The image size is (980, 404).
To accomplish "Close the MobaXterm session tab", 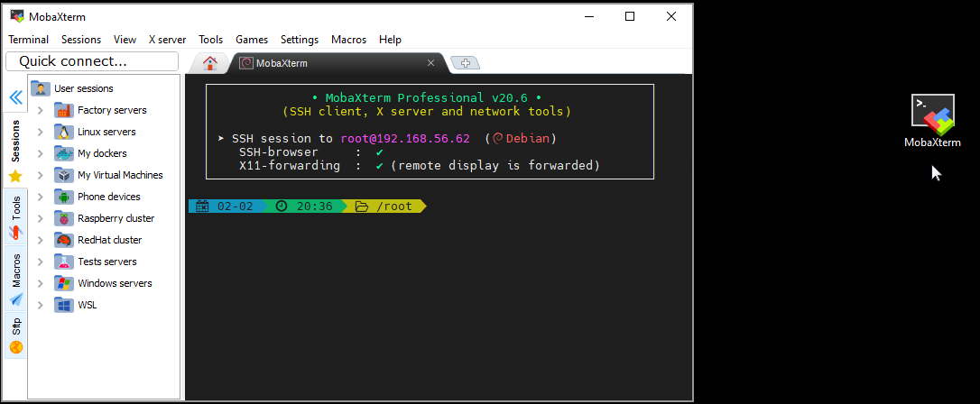I will [430, 63].
